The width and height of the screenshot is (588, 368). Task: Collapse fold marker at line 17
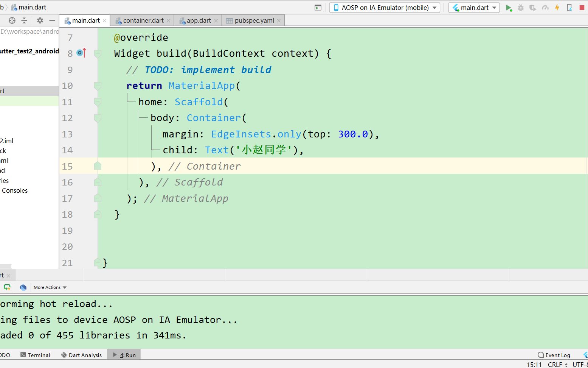coord(98,198)
